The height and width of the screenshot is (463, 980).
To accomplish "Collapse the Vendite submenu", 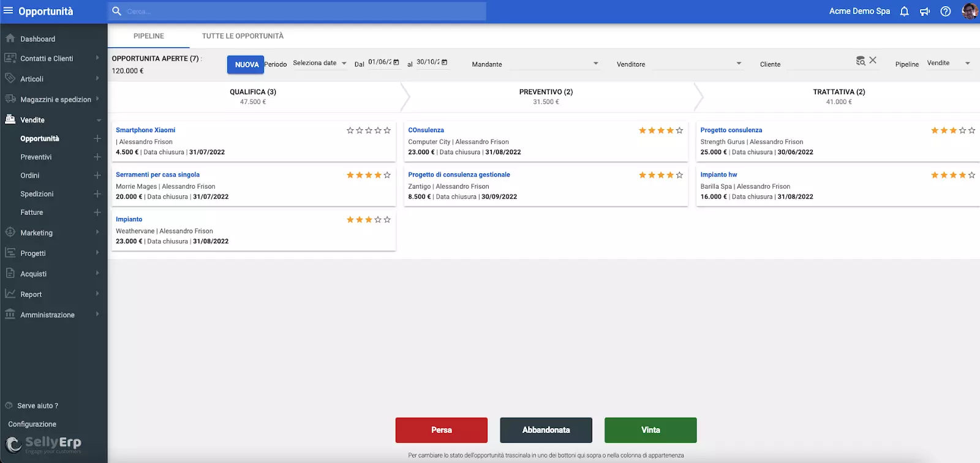I will point(98,120).
